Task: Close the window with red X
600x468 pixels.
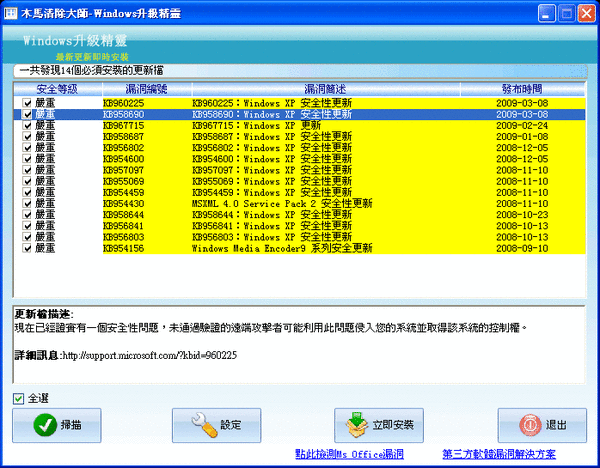Action: (x=586, y=14)
